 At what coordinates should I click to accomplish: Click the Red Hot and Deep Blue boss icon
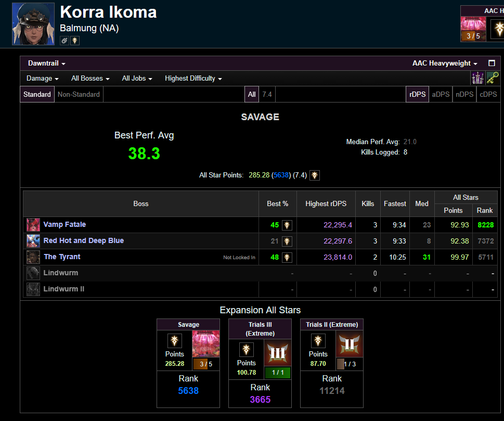click(33, 241)
